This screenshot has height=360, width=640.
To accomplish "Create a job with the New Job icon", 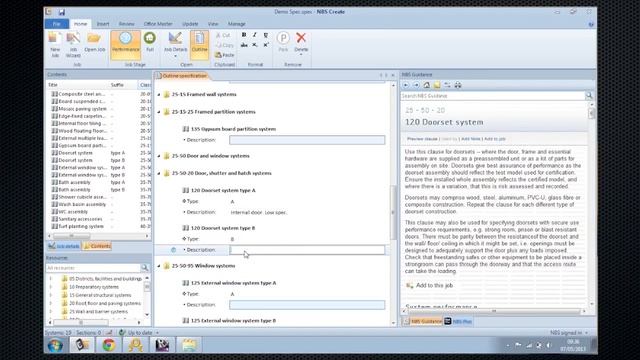I will 55,44.
